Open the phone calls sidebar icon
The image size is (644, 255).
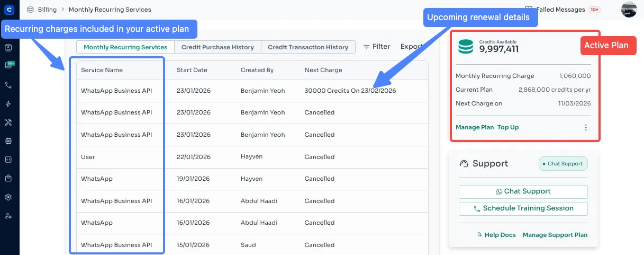point(8,85)
